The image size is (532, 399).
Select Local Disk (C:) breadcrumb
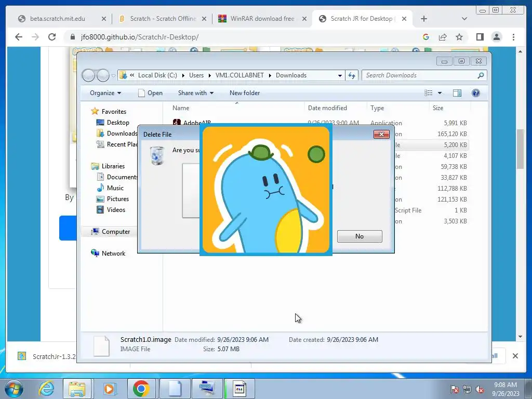pos(157,75)
